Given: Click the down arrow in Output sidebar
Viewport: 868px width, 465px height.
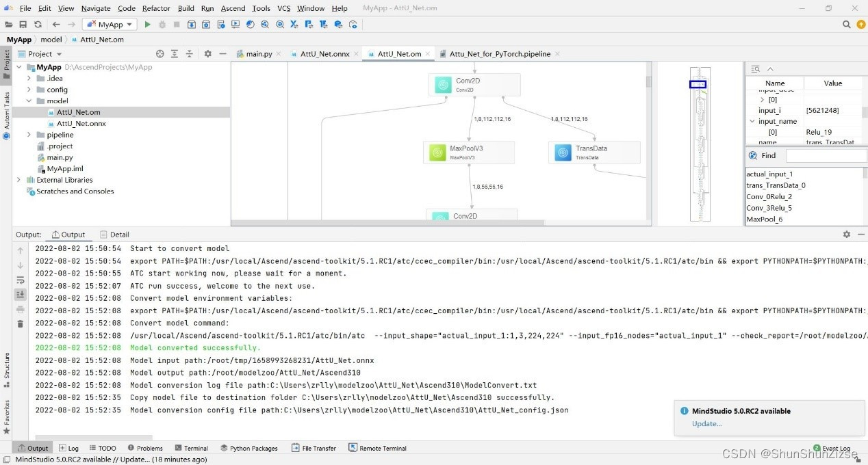Looking at the screenshot, I should (21, 265).
